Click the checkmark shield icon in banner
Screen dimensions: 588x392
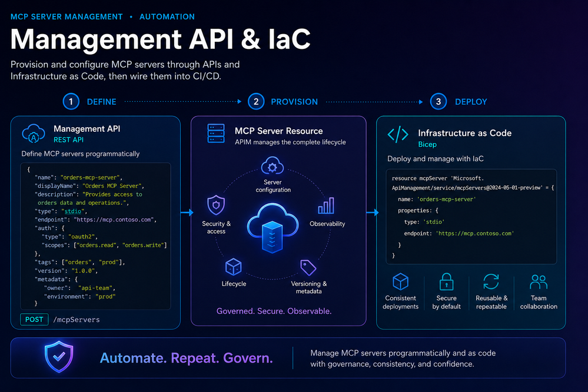(59, 356)
